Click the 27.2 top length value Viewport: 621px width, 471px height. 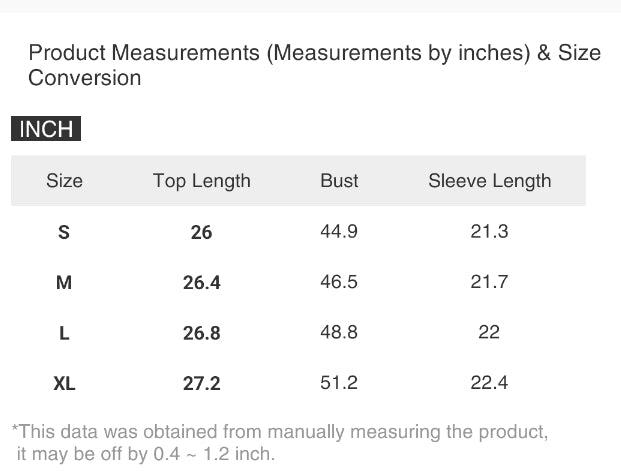click(201, 383)
